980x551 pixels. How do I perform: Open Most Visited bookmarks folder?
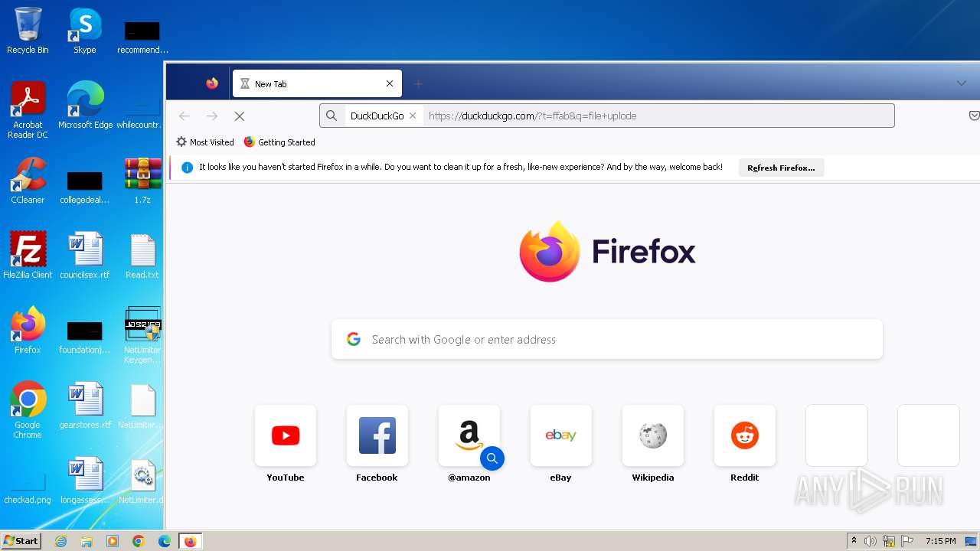click(x=204, y=142)
